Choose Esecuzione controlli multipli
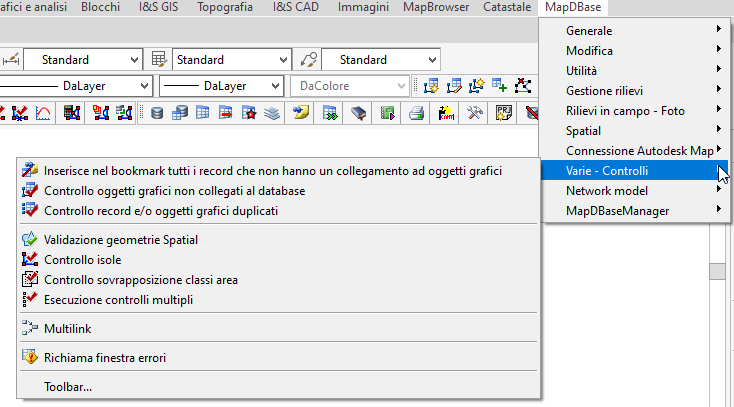The width and height of the screenshot is (734, 407). tap(279, 300)
